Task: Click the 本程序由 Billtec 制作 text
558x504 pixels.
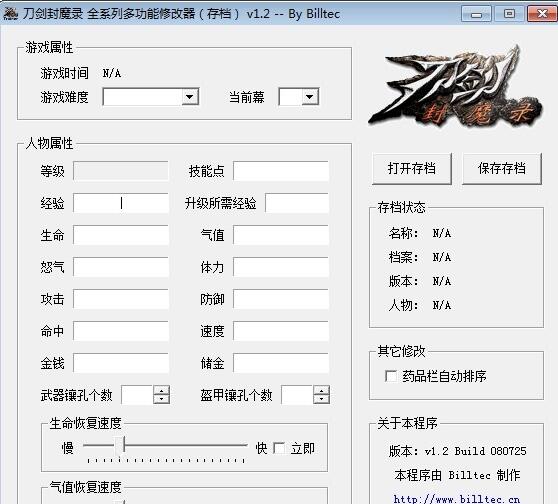Action: (457, 475)
